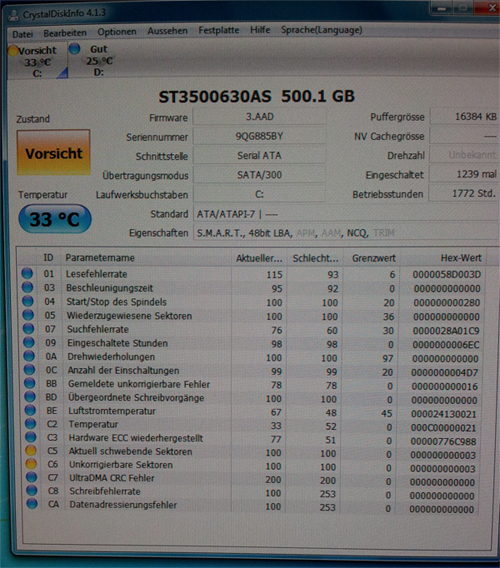Screen dimensions: 500x568
Task: Click hex value 00000776C988
Action: [x=443, y=441]
